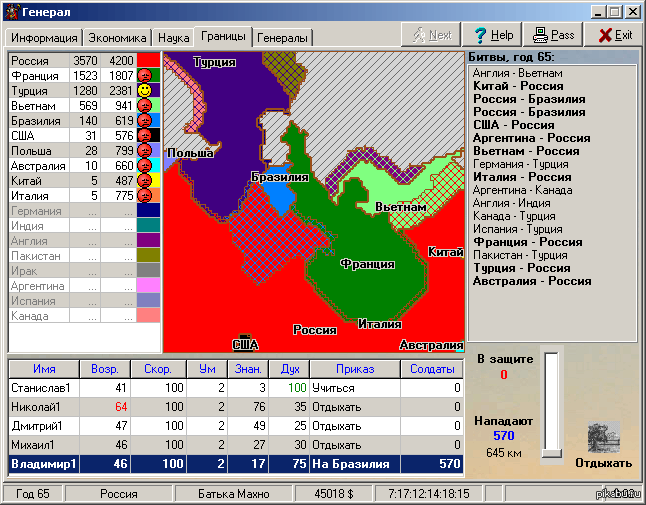Select the Бразилия row in country list
Screen dimensions: 646x505
click(70, 120)
